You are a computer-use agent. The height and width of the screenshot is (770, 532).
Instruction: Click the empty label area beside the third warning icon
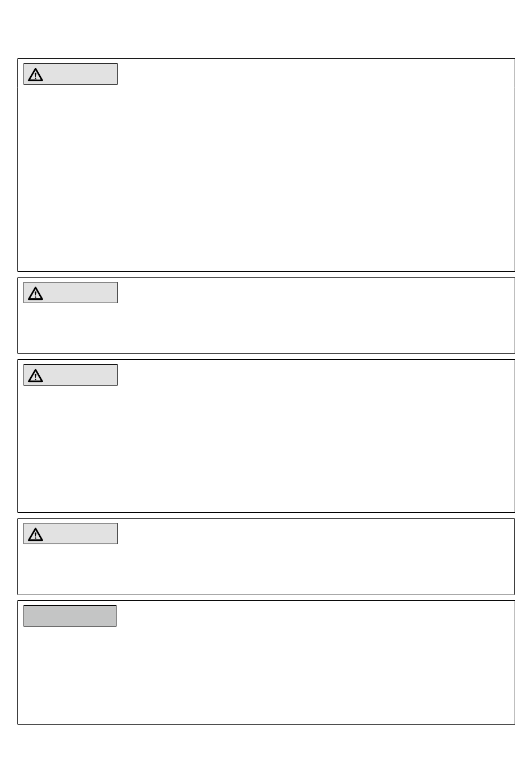click(x=80, y=375)
